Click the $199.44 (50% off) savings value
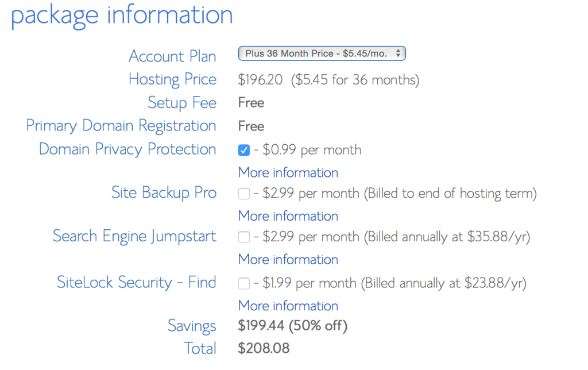Screen dimensions: 588x370 point(292,325)
